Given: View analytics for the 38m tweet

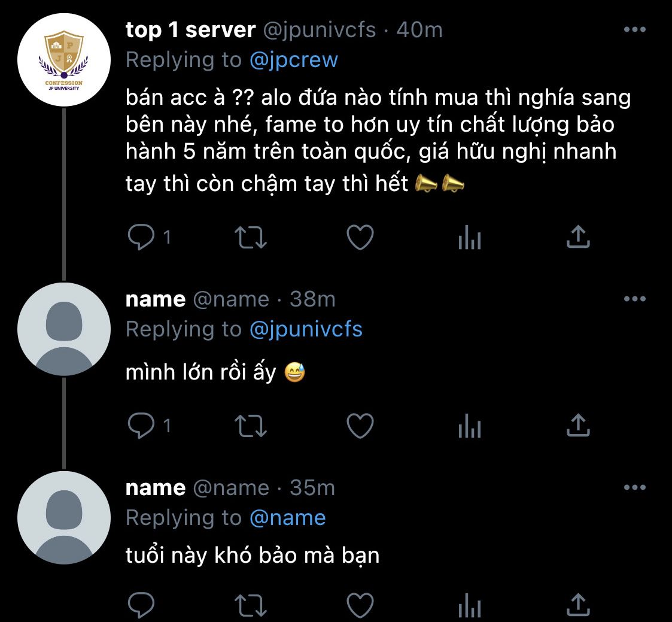Looking at the screenshot, I should click(469, 426).
